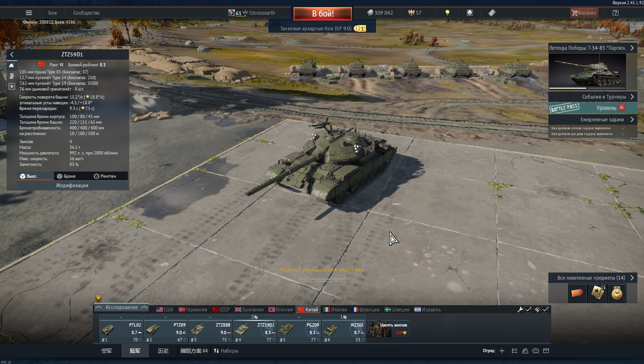This screenshot has width=644, height=364.
Task: Select the Китай nation tab
Action: (x=308, y=309)
